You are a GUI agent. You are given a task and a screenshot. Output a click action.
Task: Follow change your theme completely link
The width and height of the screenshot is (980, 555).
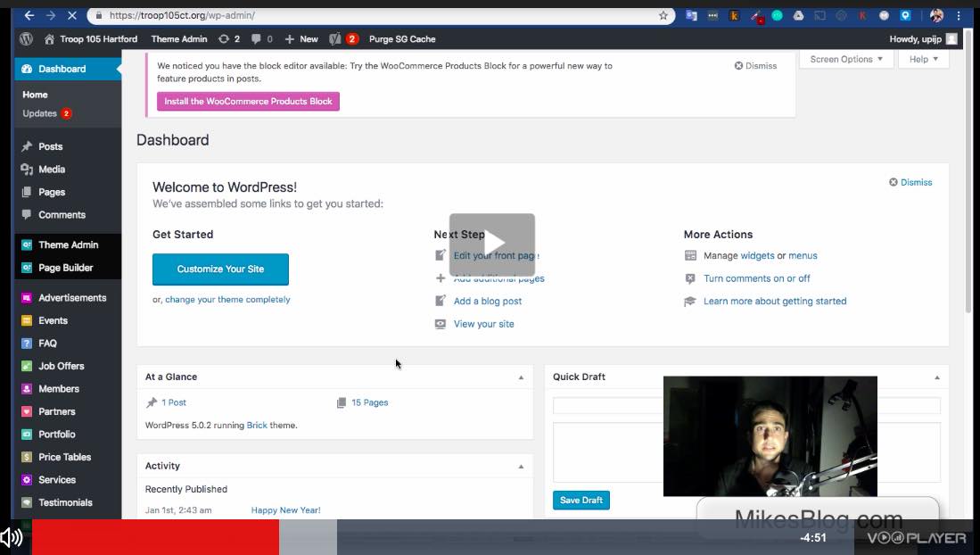click(x=227, y=300)
